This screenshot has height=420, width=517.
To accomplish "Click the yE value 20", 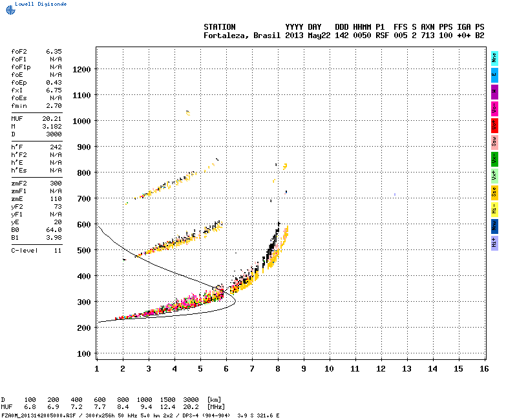I will (x=58, y=222).
